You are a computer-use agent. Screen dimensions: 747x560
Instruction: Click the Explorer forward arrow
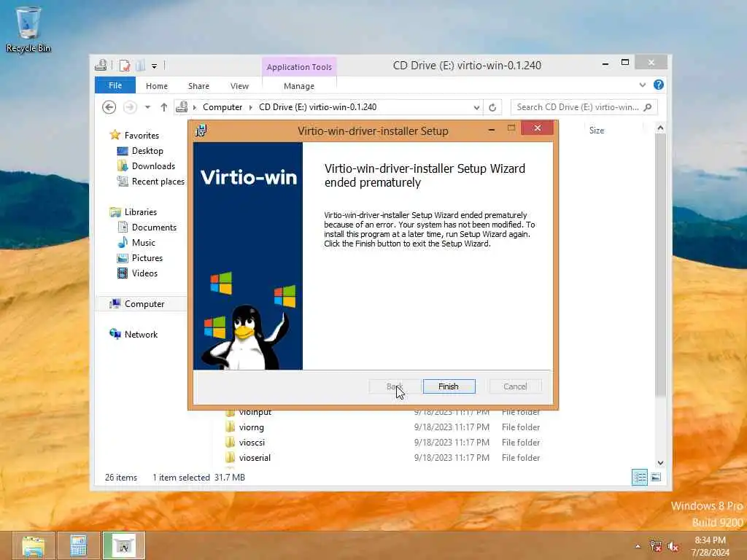pos(130,107)
